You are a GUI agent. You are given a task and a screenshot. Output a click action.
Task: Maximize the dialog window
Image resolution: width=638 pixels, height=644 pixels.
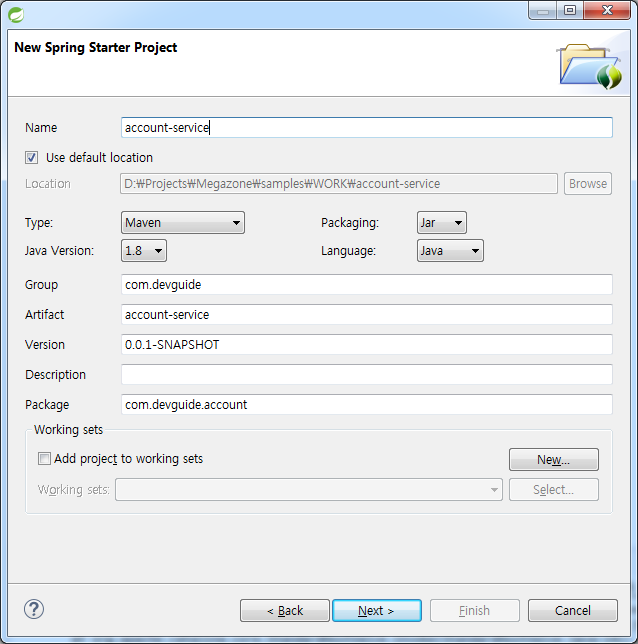pyautogui.click(x=570, y=10)
